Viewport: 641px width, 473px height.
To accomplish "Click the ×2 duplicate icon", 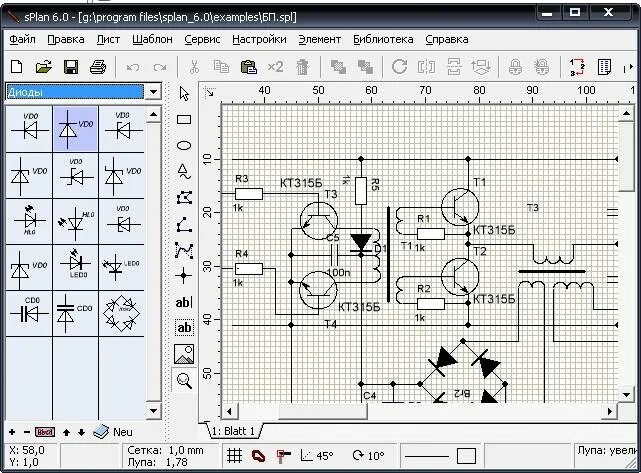I will tap(276, 67).
